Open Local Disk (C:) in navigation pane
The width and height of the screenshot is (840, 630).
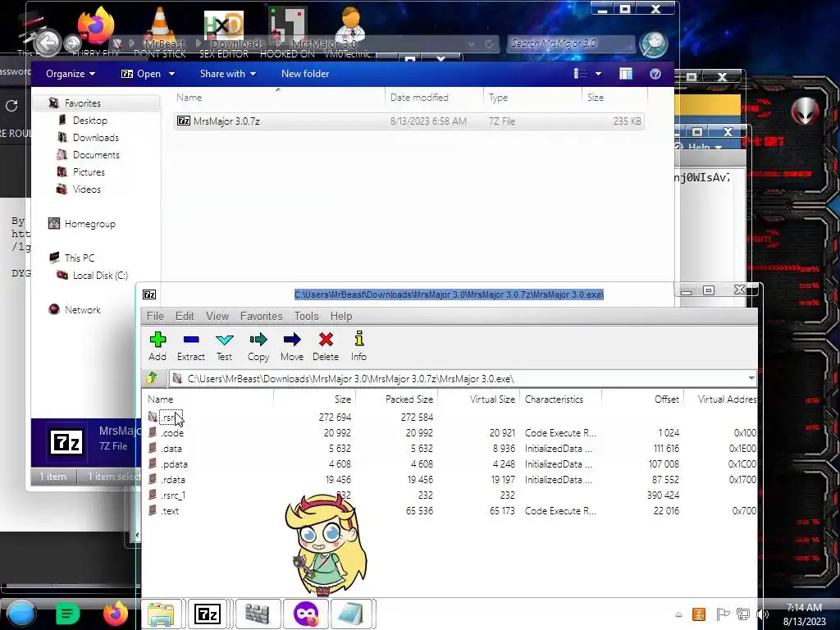click(99, 276)
